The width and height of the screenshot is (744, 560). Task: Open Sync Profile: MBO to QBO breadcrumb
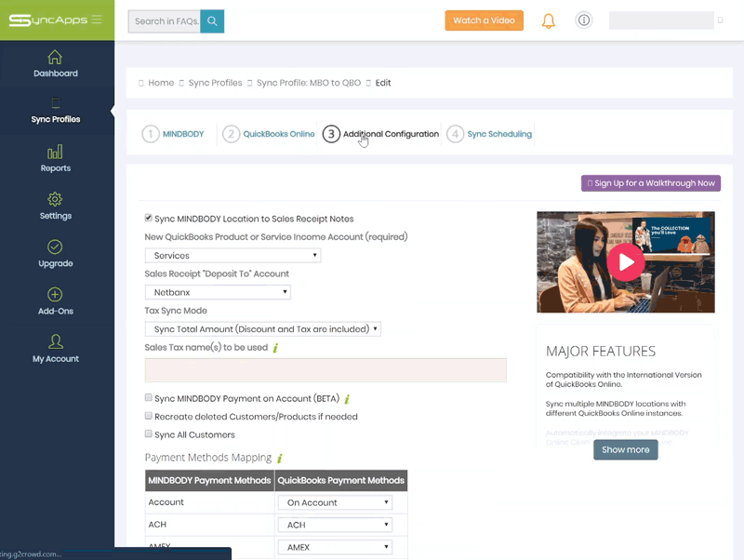coord(309,83)
